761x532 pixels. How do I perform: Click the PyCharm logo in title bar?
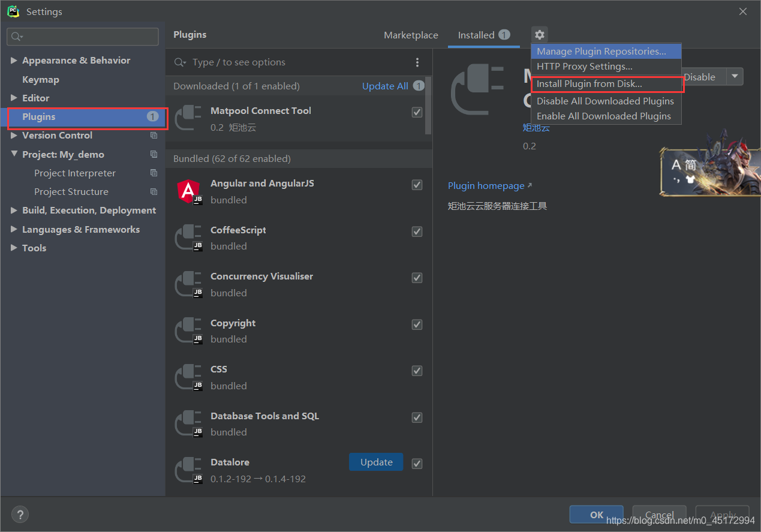coord(13,11)
